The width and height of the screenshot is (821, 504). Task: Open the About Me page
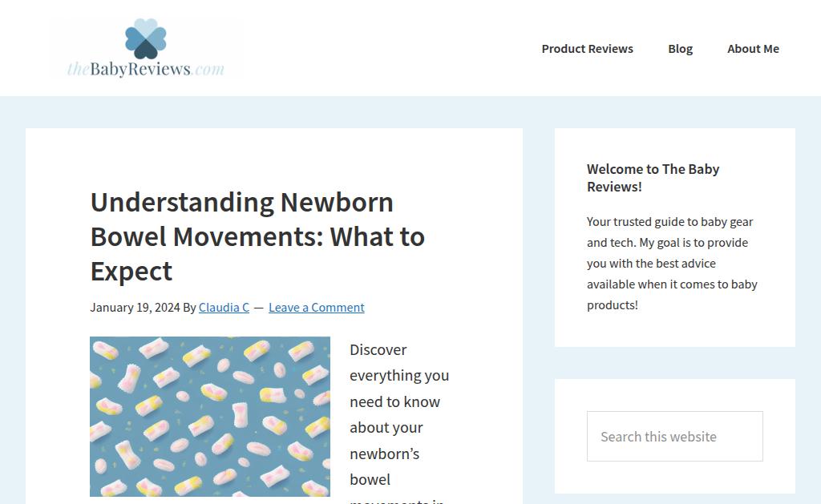pos(753,49)
